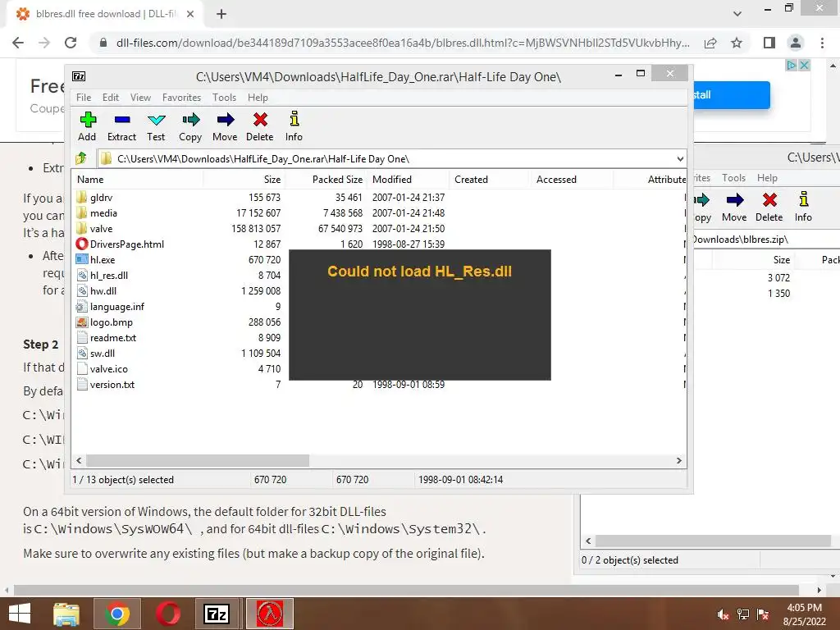Open Chrome profile avatar
The width and height of the screenshot is (840, 630).
point(796,43)
